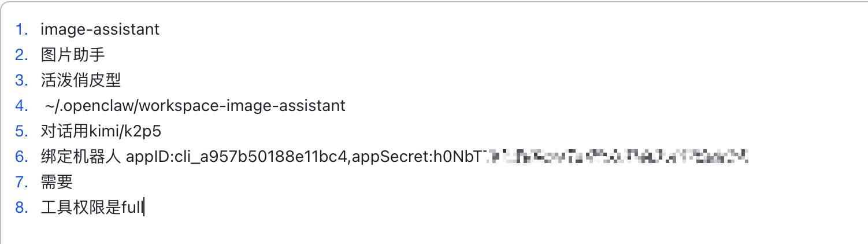Click list number 4 marker
Viewport: 868px width, 244px height.
[22, 106]
